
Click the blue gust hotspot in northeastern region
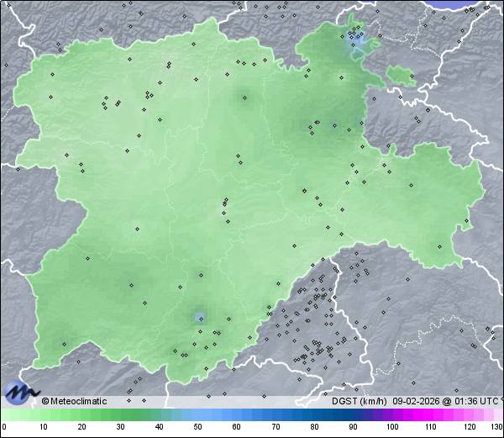357,42
